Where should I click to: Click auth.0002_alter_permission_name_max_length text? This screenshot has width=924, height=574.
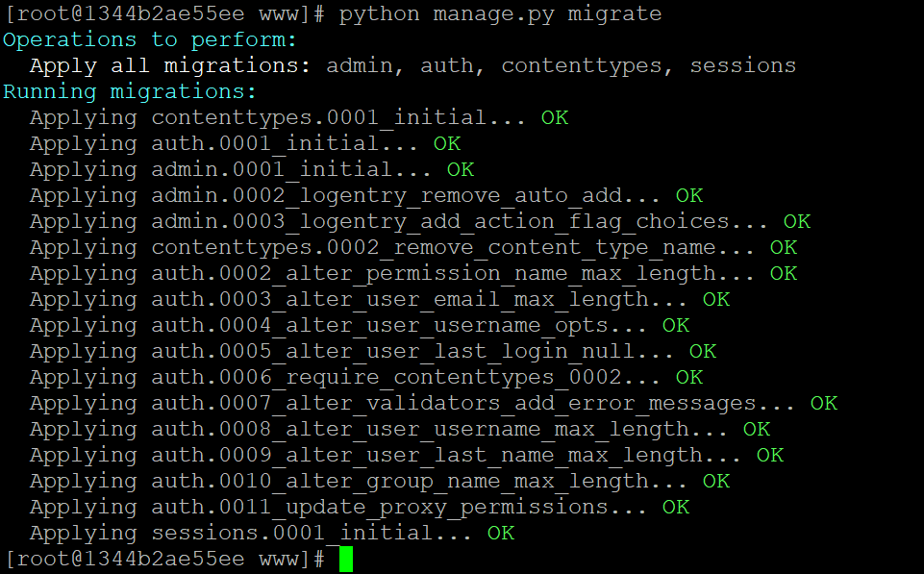tap(434, 273)
